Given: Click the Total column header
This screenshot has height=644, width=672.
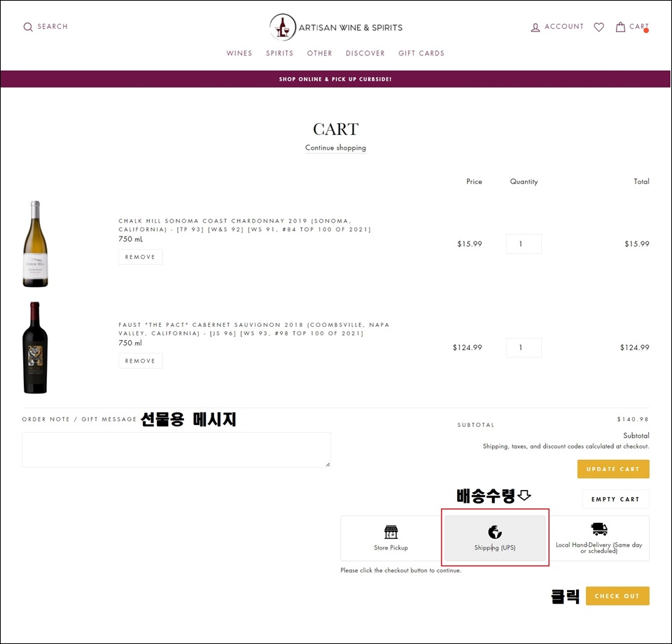Looking at the screenshot, I should coord(642,182).
